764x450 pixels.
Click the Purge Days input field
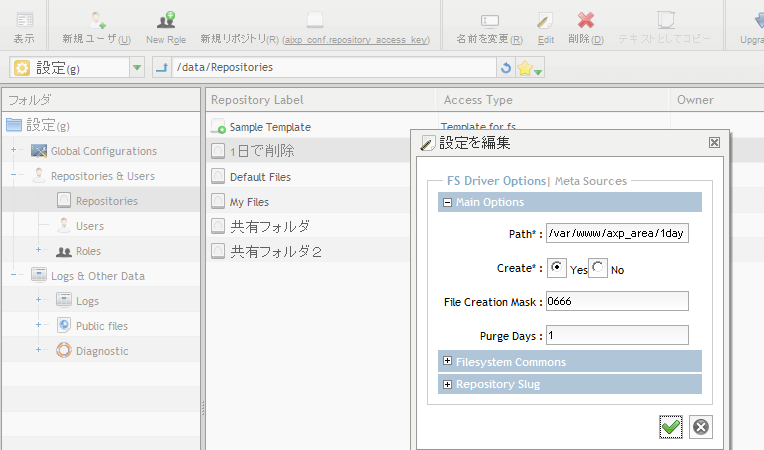(617, 335)
